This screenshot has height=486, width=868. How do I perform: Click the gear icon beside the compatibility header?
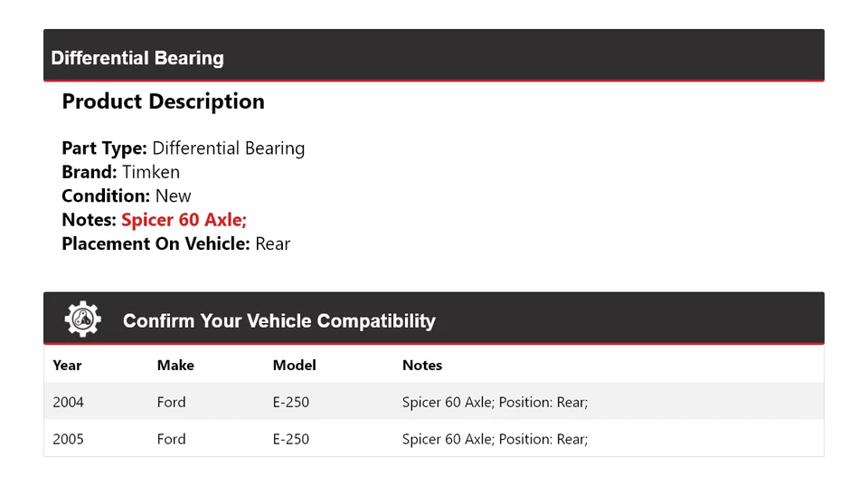point(82,319)
